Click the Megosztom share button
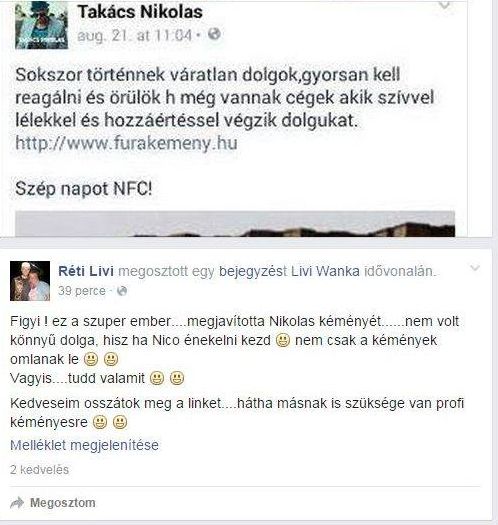The width and height of the screenshot is (498, 525). [x=63, y=503]
